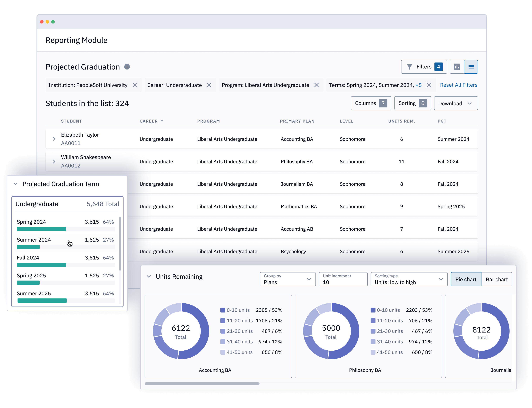Screen dimensions: 532x408
Task: Click the Sorting 0 icon button
Action: coord(411,103)
